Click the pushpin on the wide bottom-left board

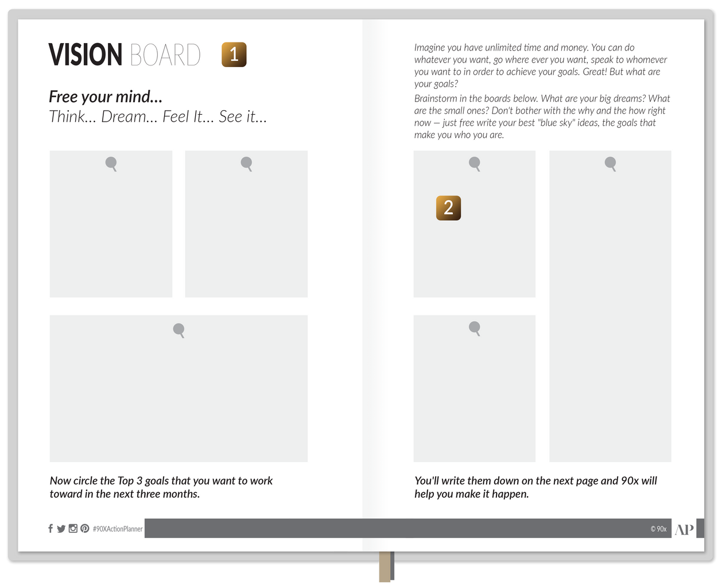coord(179,330)
